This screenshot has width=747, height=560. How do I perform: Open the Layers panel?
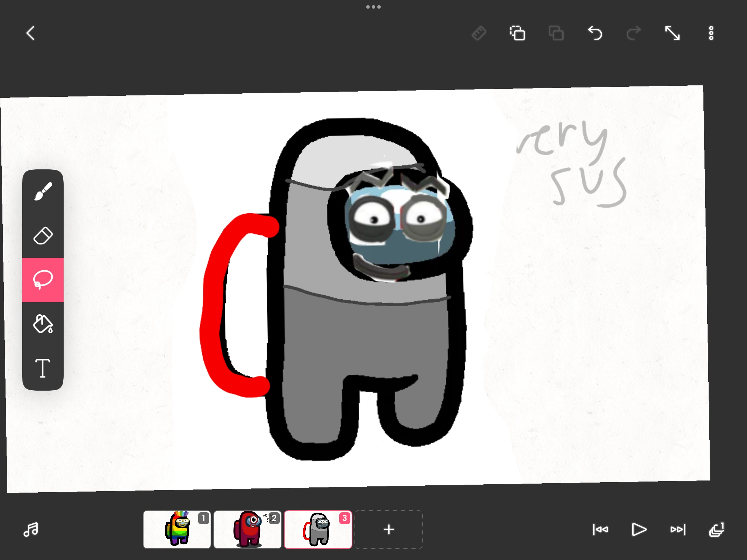pyautogui.click(x=717, y=530)
